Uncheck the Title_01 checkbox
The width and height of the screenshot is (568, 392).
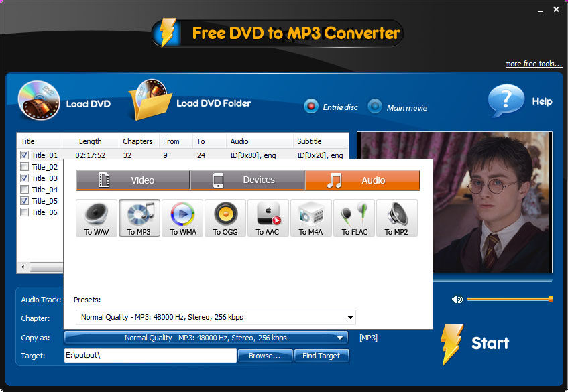click(24, 155)
